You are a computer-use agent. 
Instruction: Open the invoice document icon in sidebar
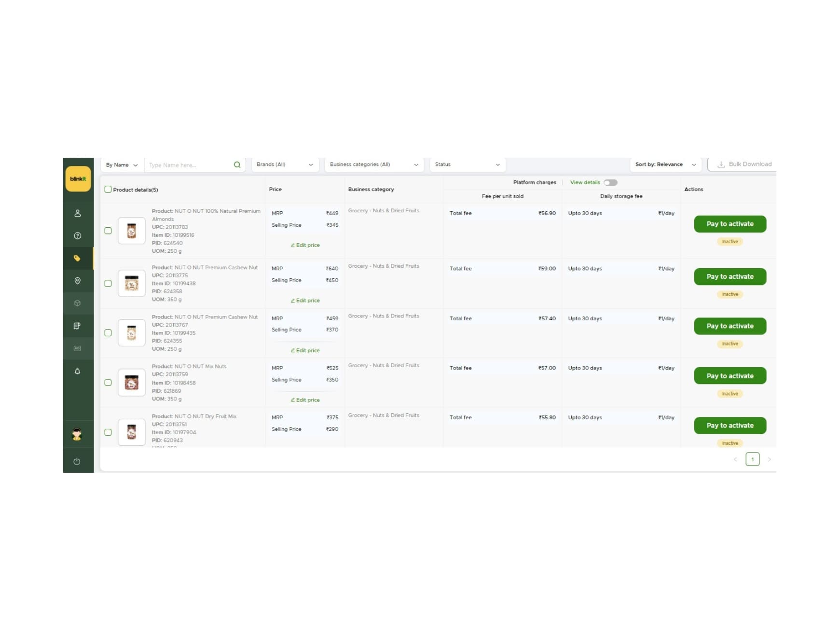tap(77, 326)
